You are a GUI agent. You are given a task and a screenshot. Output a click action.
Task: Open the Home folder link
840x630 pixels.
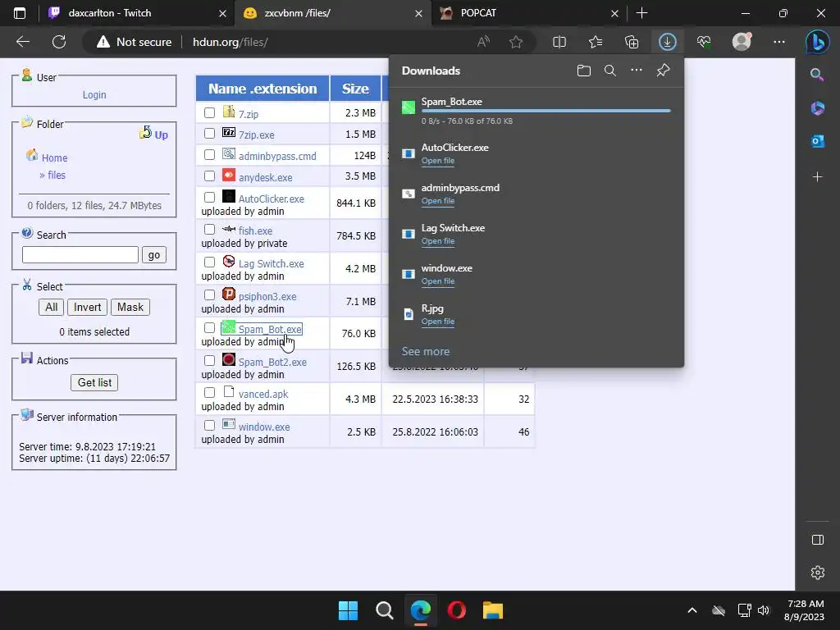pyautogui.click(x=55, y=158)
